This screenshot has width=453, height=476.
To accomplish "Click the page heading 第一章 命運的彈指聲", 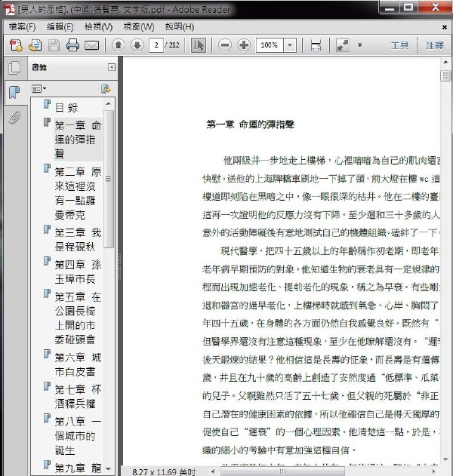I will (x=251, y=124).
